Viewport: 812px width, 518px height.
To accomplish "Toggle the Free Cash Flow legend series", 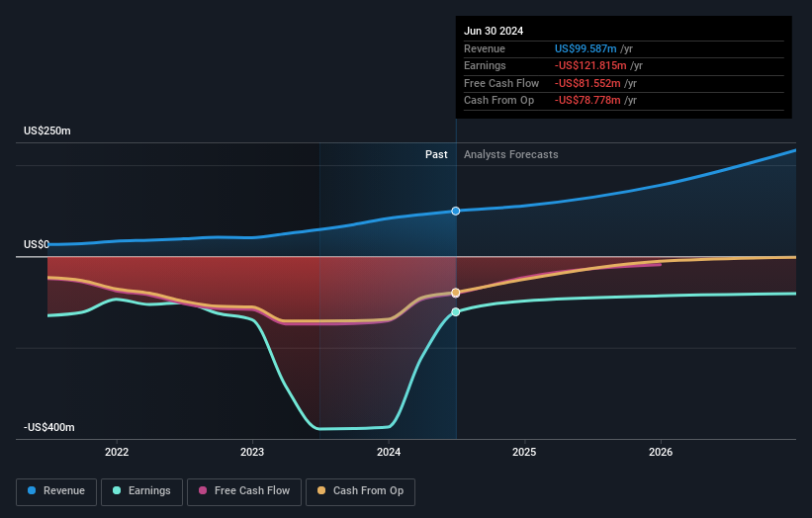I will 244,491.
